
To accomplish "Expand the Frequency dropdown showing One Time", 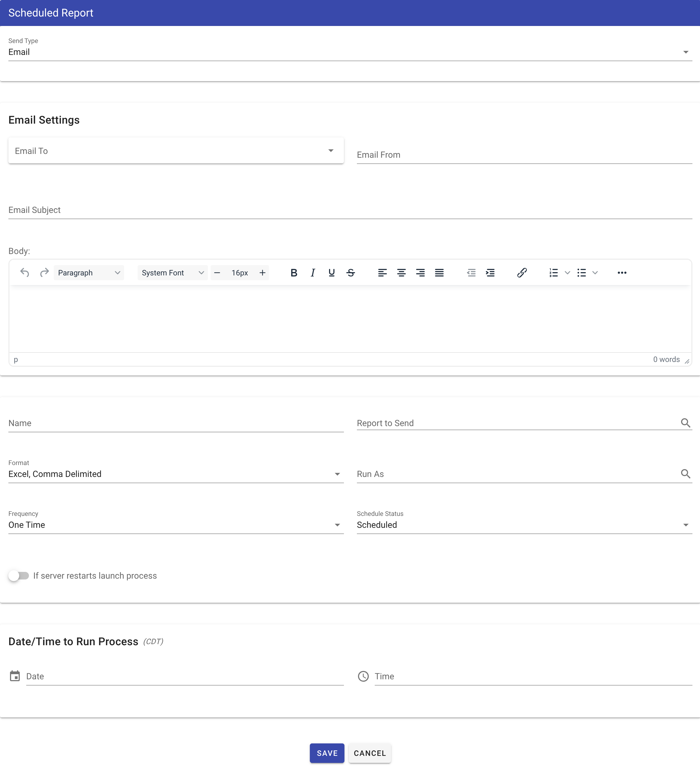I will pyautogui.click(x=337, y=525).
